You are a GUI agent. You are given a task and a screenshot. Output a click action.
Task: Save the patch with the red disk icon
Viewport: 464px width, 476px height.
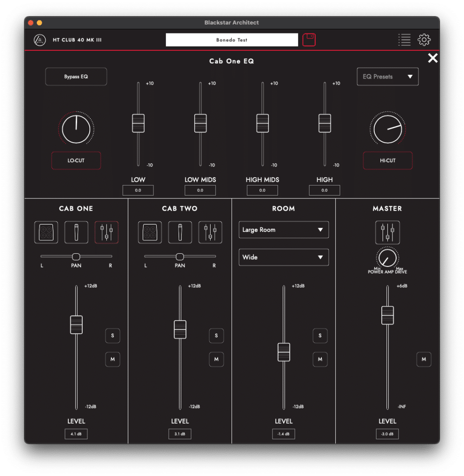[x=309, y=40]
